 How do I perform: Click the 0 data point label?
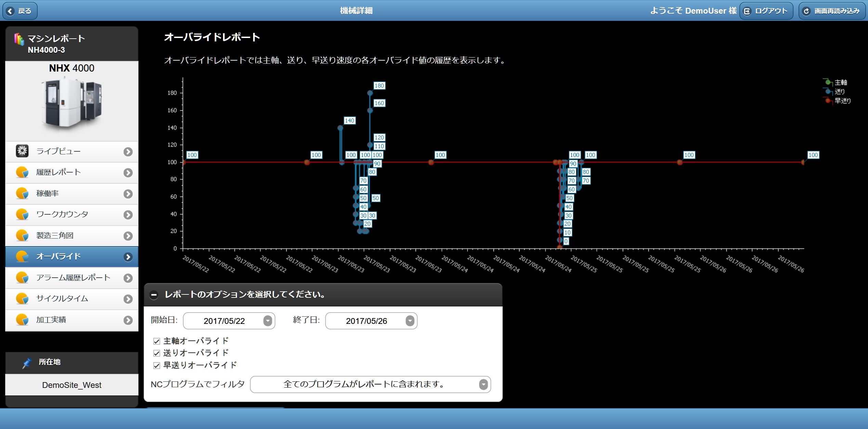[x=566, y=241]
